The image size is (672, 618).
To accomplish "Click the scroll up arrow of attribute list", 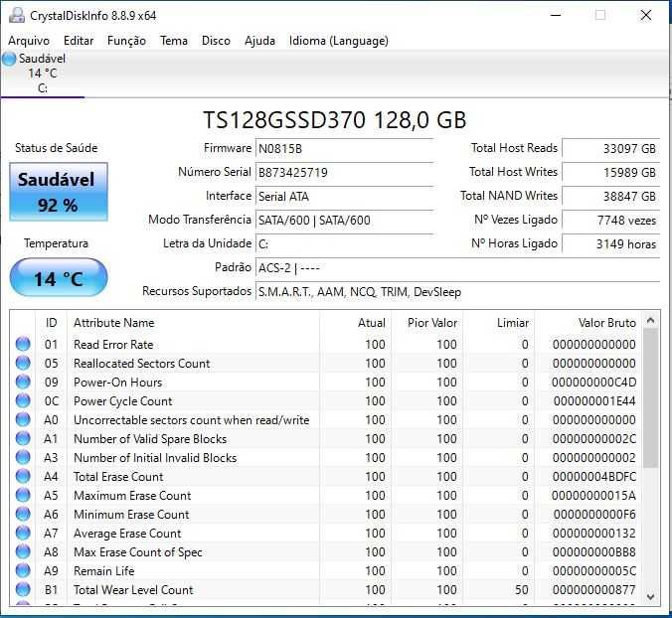I will tap(650, 320).
